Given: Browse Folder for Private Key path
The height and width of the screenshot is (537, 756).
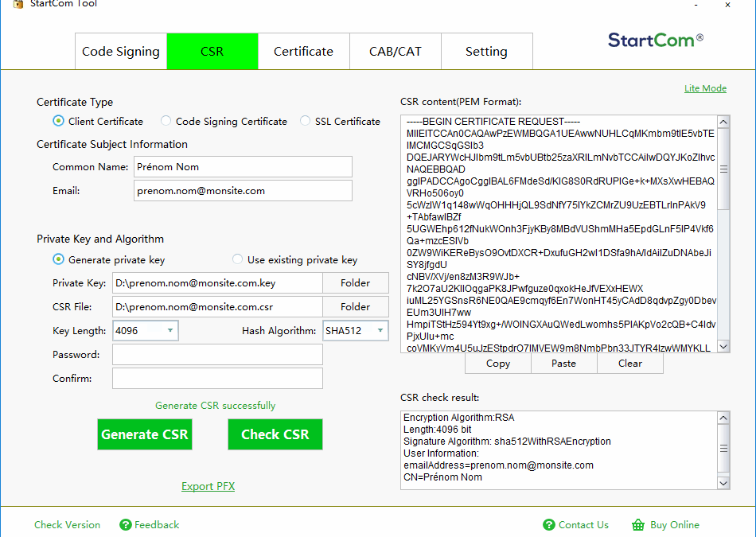Looking at the screenshot, I should point(356,283).
